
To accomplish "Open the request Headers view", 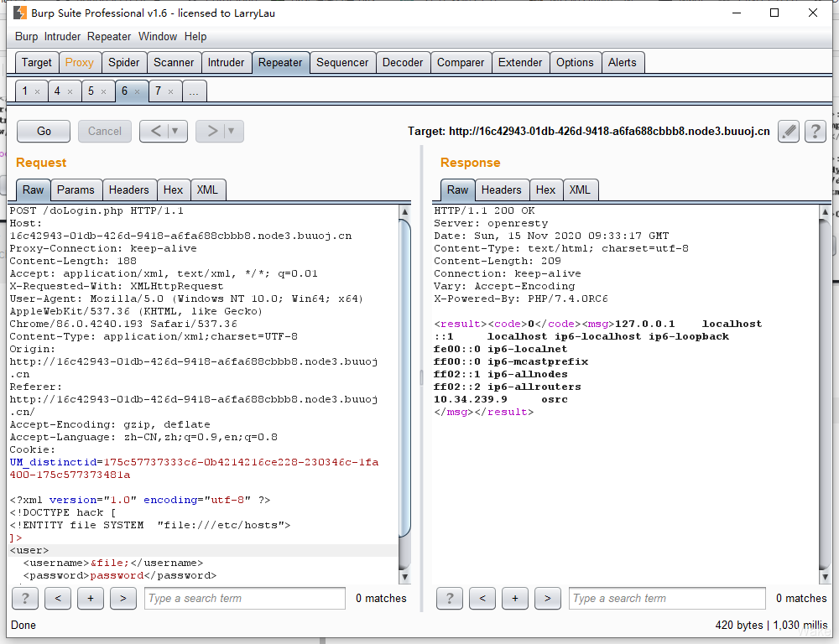I will coord(129,190).
